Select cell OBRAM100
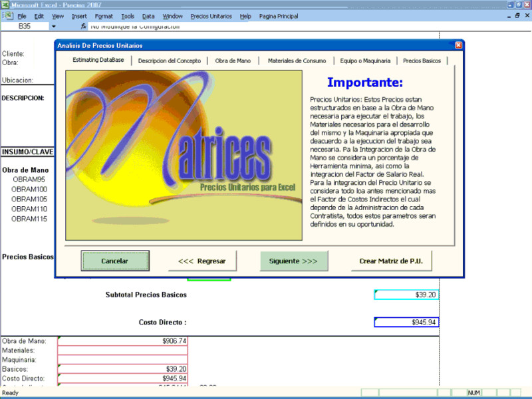Screen dimensions: 532x399 pyautogui.click(x=29, y=190)
